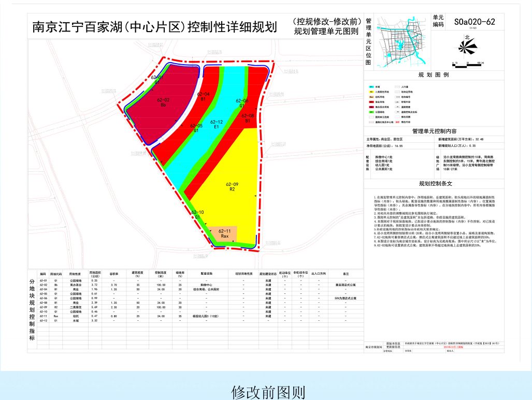
Task: Click the main title 南京江宁百家湖 控制性详细规划
Action: point(155,27)
